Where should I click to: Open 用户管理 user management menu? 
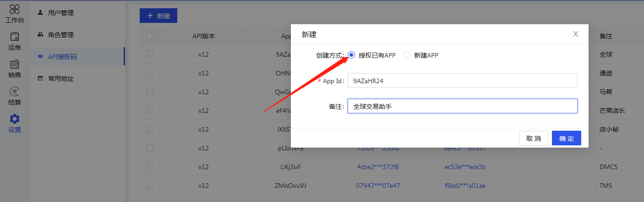(60, 13)
